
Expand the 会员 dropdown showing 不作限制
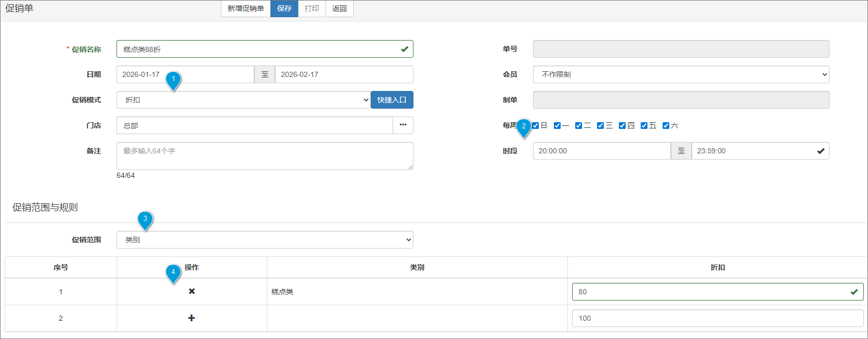(x=681, y=74)
